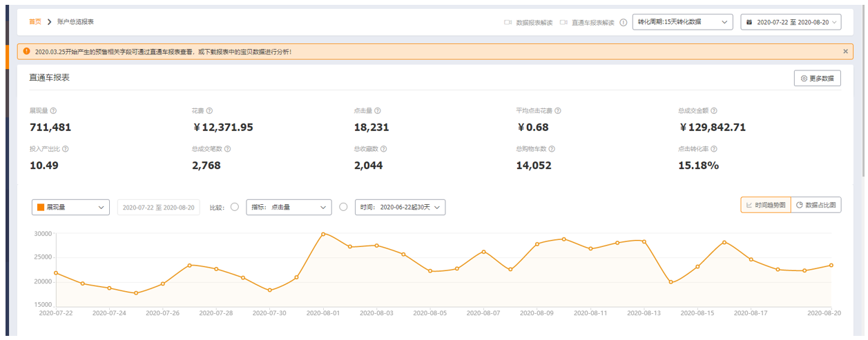
Task: Switch to 数据占比图 chart view
Action: click(x=816, y=205)
